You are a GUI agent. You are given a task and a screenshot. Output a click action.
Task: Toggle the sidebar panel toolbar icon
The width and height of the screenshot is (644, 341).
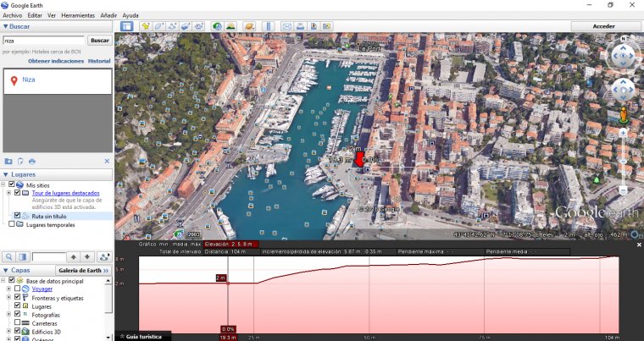[126, 26]
